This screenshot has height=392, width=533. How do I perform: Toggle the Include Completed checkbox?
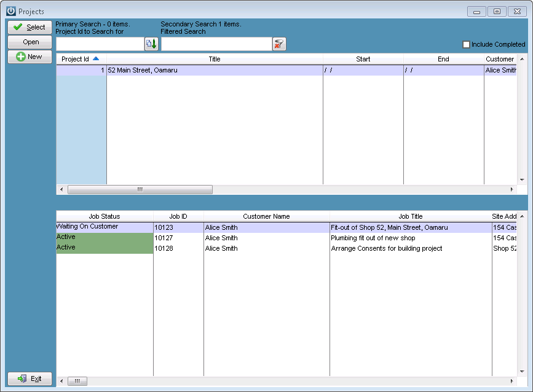(x=466, y=44)
